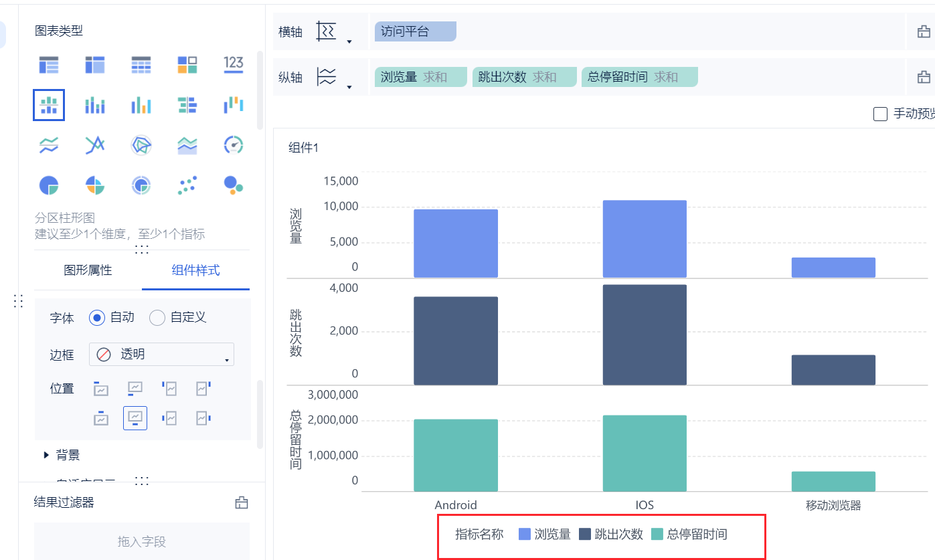The height and width of the screenshot is (560, 935).
Task: Switch to the 图形属性 tab
Action: tap(88, 270)
